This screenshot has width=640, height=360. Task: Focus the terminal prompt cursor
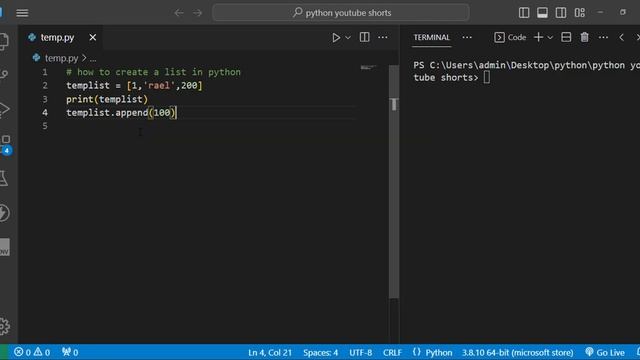pos(487,77)
